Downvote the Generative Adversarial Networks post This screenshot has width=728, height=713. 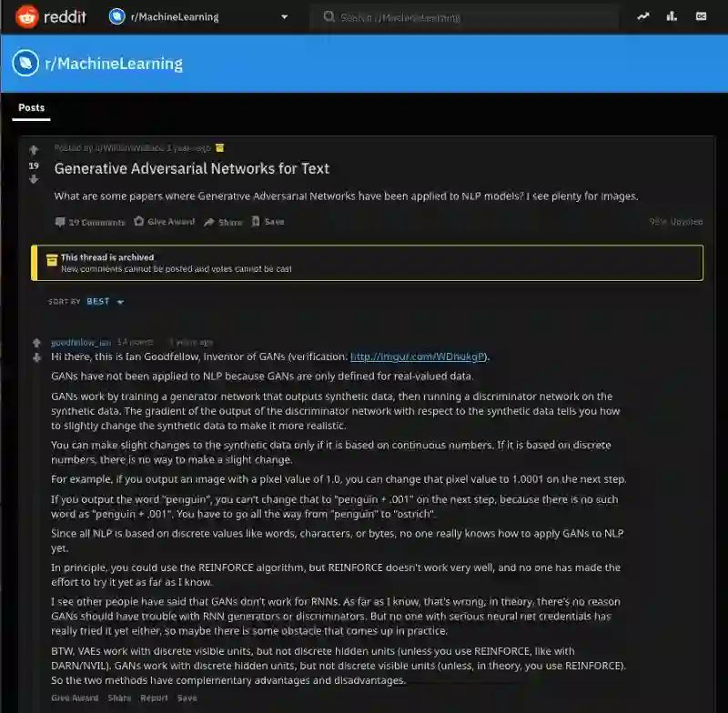34,180
